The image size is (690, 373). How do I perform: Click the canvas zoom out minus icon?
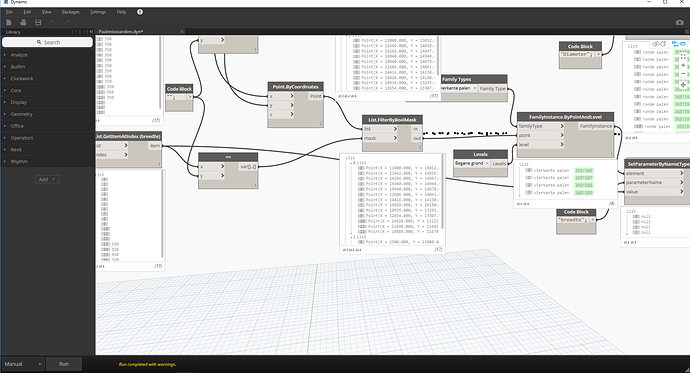683,74
